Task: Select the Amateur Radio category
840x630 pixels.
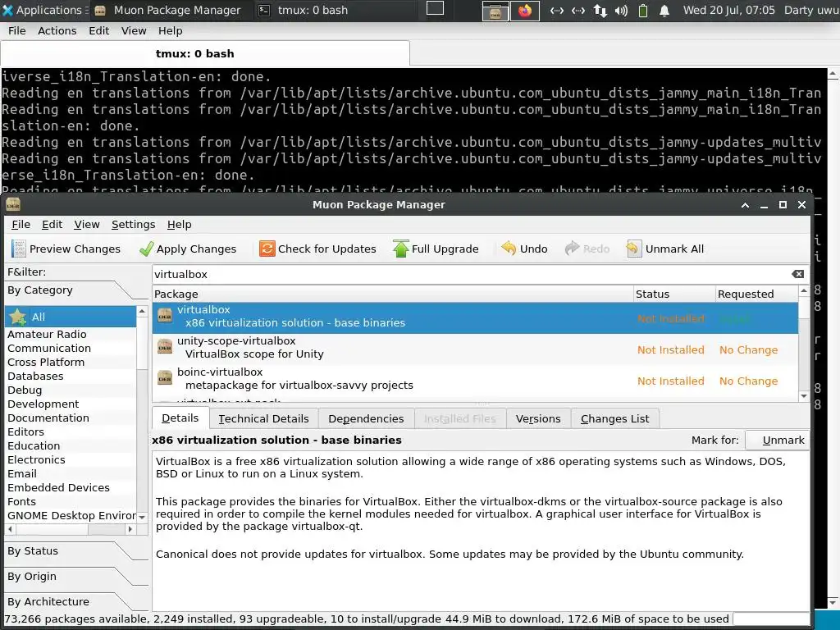Action: [71, 334]
